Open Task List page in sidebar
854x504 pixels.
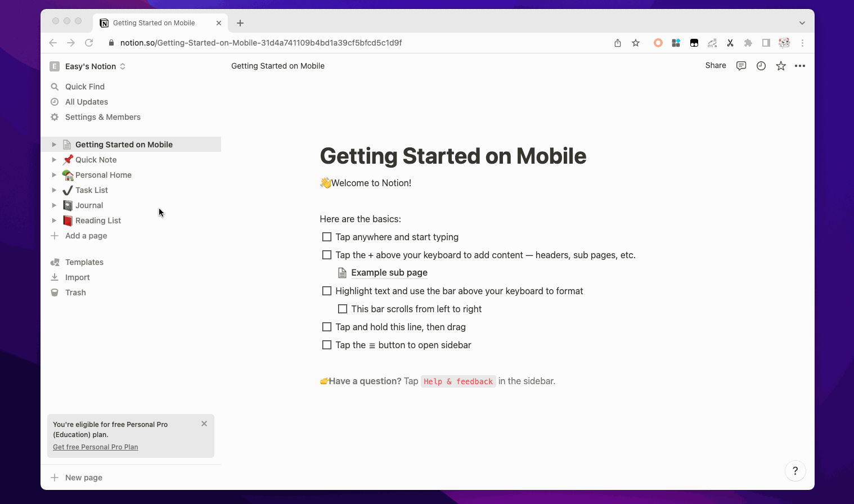point(92,190)
